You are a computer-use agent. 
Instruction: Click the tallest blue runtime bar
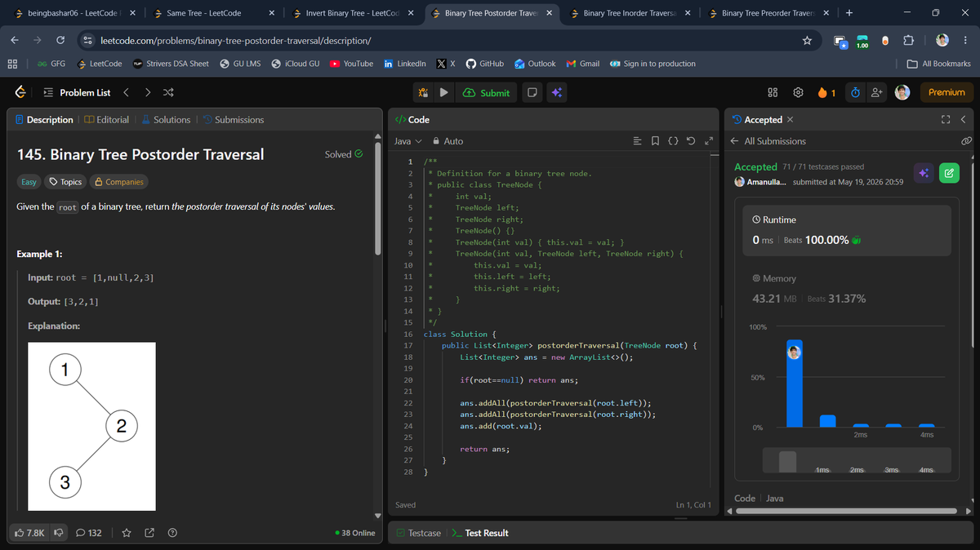point(794,384)
